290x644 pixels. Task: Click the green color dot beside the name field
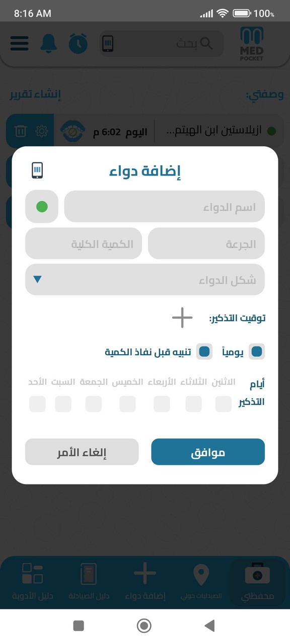(41, 207)
